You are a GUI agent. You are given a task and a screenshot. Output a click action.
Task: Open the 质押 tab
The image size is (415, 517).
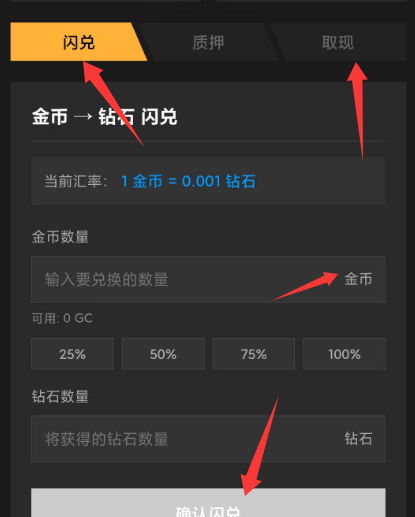click(x=208, y=42)
